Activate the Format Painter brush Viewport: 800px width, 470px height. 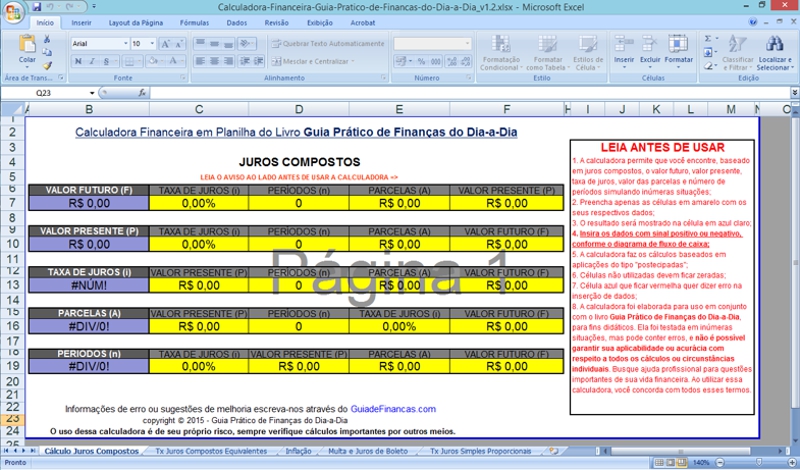point(47,65)
